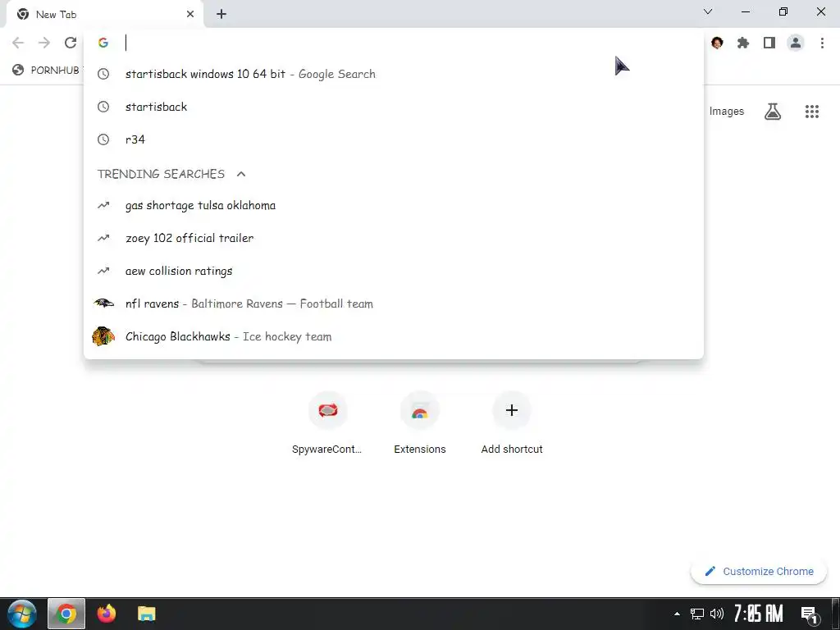This screenshot has height=630, width=840.
Task: Open the notification action center icon
Action: tap(809, 614)
